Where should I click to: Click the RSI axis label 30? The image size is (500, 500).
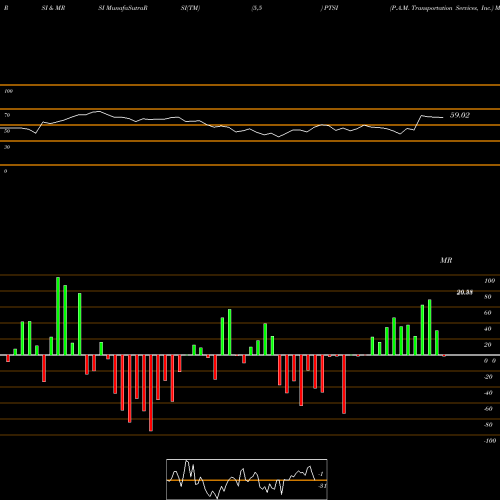(7, 147)
